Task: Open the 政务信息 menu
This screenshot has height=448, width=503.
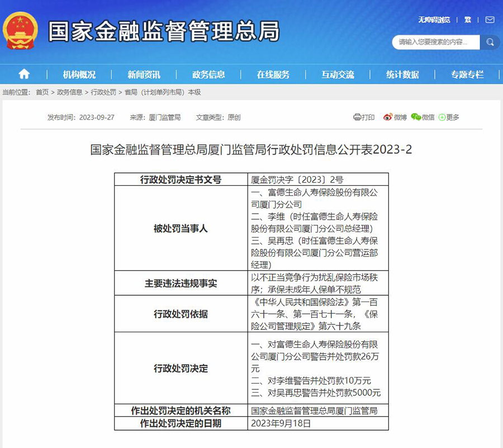Action: [208, 74]
